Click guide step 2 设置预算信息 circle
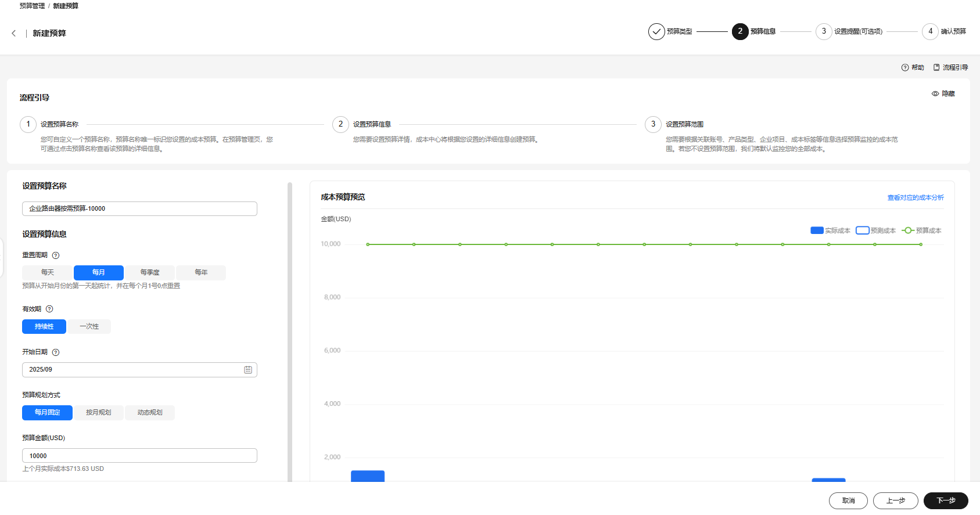Image resolution: width=980 pixels, height=515 pixels. [340, 124]
